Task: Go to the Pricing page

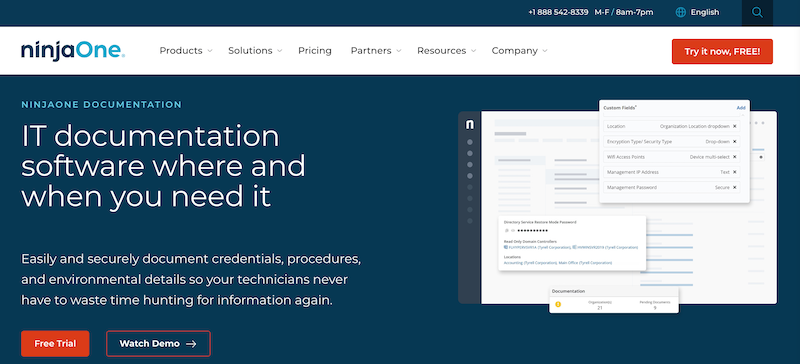Action: pos(315,51)
